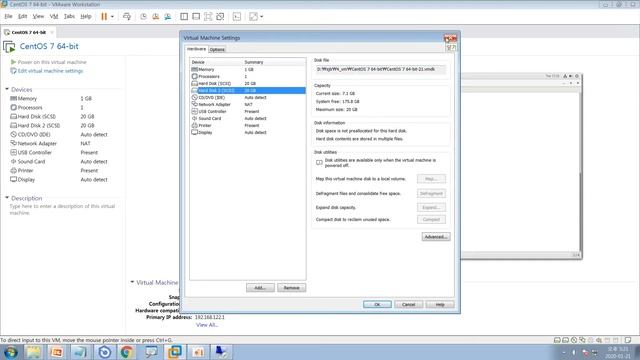Click Help button in settings dialog
This screenshot has height=360, width=640.
[x=440, y=304]
